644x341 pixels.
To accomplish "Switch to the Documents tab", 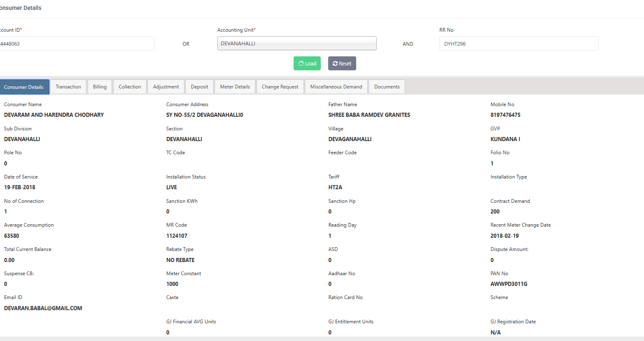I will pos(387,87).
